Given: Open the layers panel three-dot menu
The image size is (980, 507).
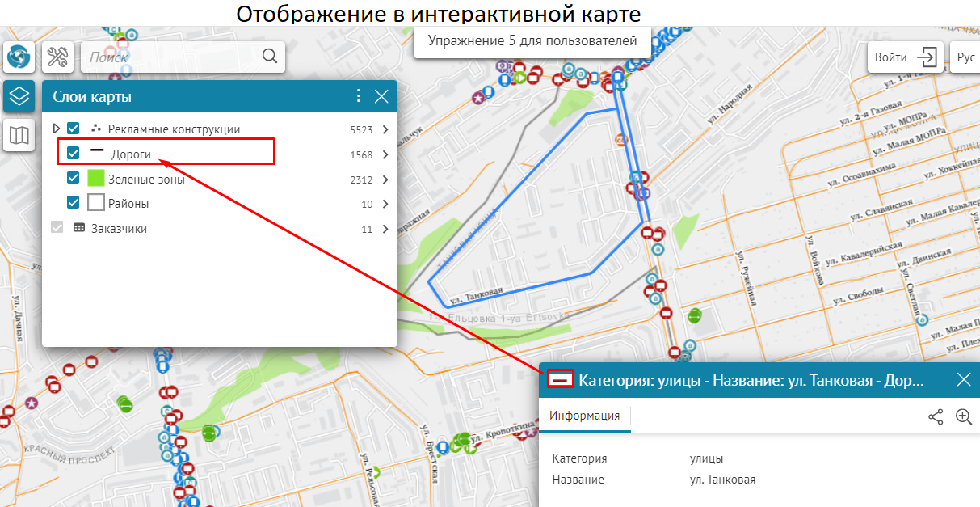Looking at the screenshot, I should (x=359, y=96).
